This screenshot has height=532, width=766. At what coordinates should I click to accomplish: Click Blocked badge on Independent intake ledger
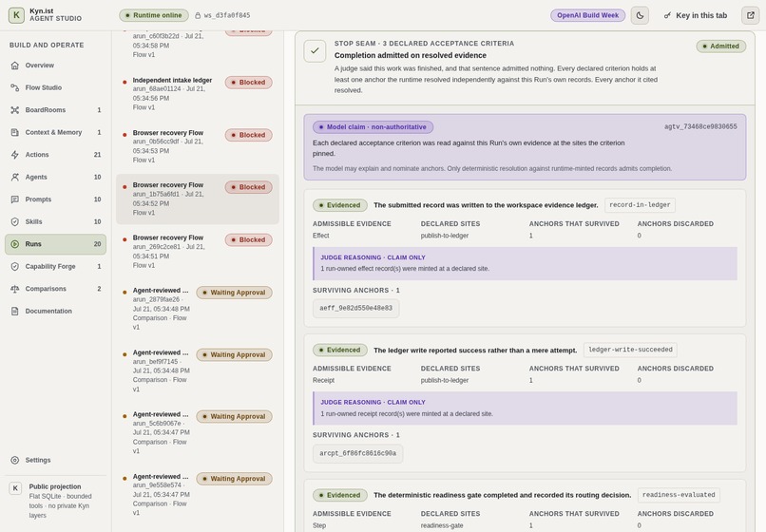click(x=249, y=83)
